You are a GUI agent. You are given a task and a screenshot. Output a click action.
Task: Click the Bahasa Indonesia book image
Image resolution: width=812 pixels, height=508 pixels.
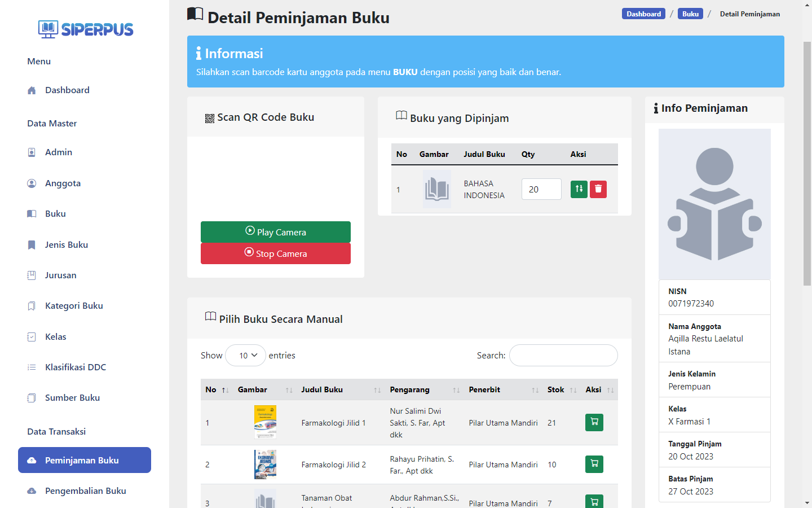pos(436,189)
